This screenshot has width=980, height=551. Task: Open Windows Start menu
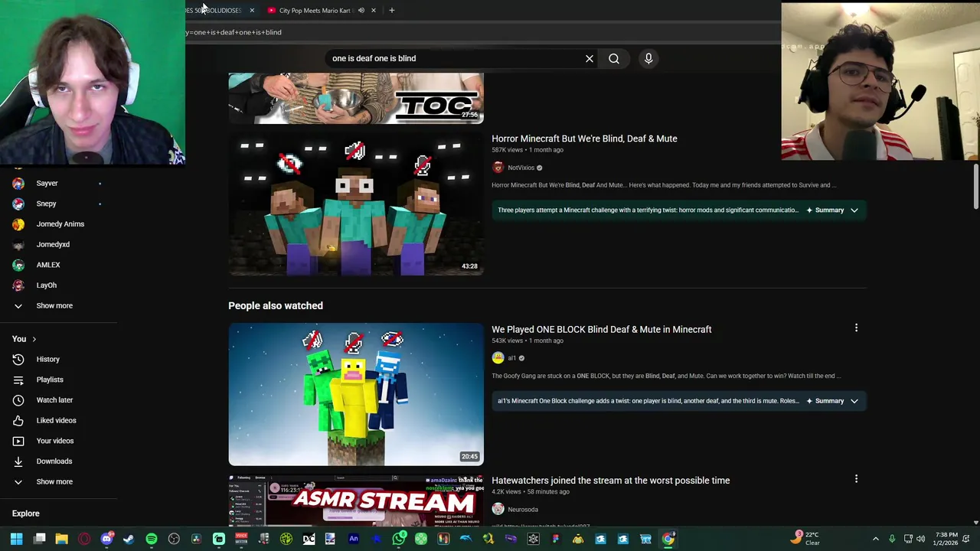click(16, 539)
